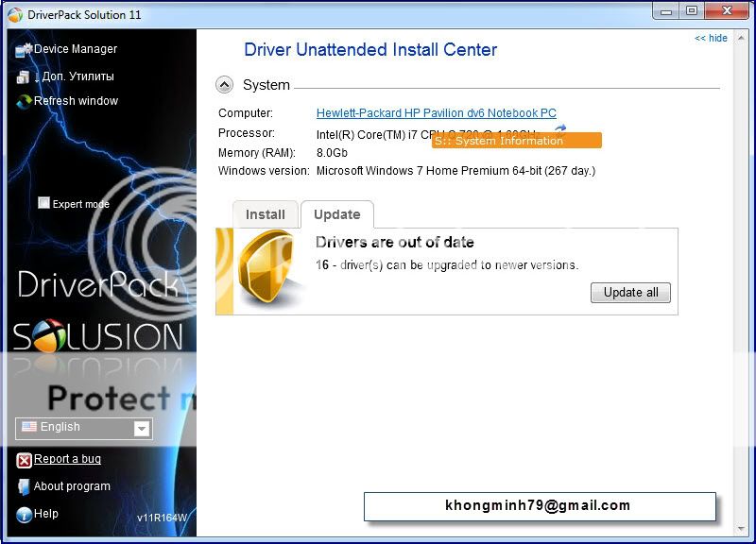
Task: Click the << hide link
Action: point(712,38)
